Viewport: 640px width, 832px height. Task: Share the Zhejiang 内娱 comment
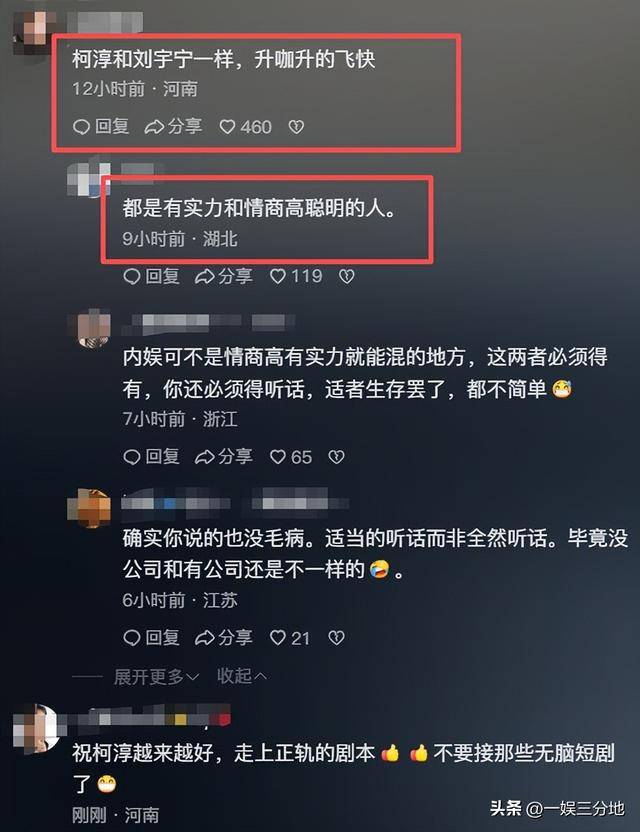tap(223, 457)
